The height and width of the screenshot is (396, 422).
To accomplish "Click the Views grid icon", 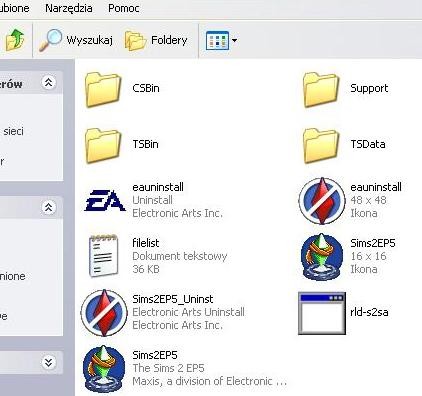I will (217, 40).
